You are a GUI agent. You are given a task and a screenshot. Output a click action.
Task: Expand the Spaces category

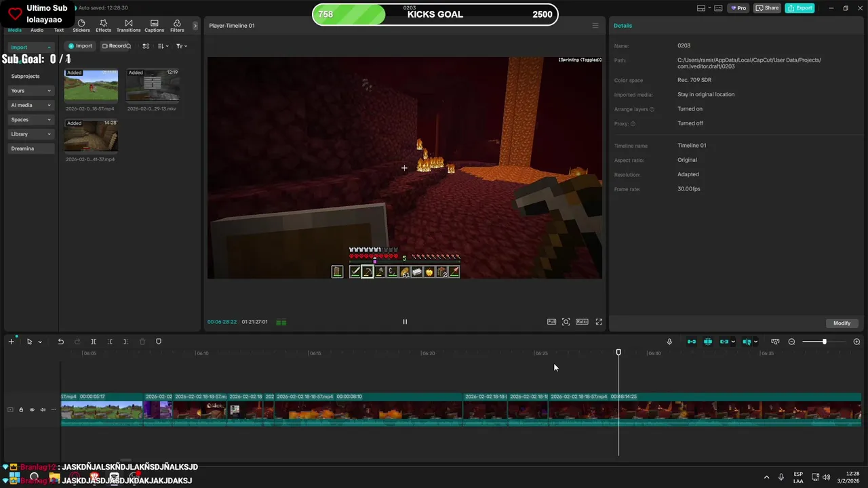(x=31, y=119)
